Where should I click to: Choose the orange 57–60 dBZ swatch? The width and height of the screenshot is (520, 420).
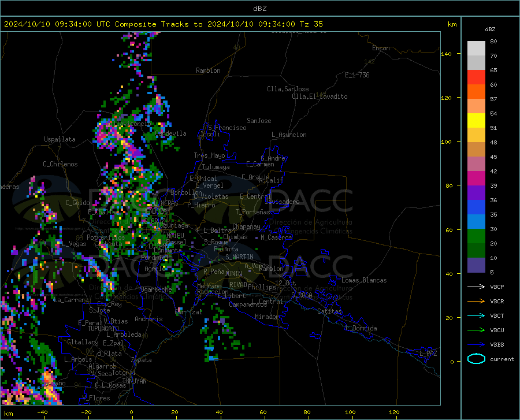click(476, 91)
